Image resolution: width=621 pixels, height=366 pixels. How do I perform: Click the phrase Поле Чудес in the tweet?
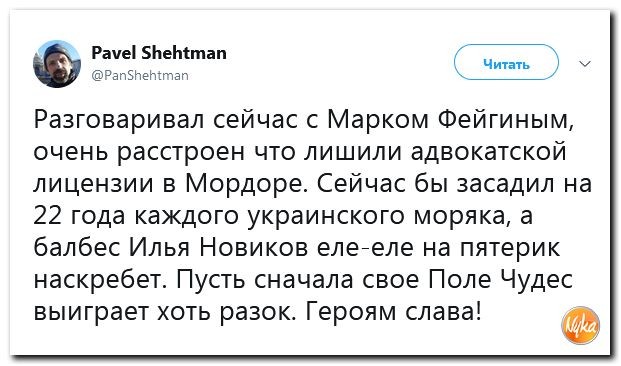point(501,280)
